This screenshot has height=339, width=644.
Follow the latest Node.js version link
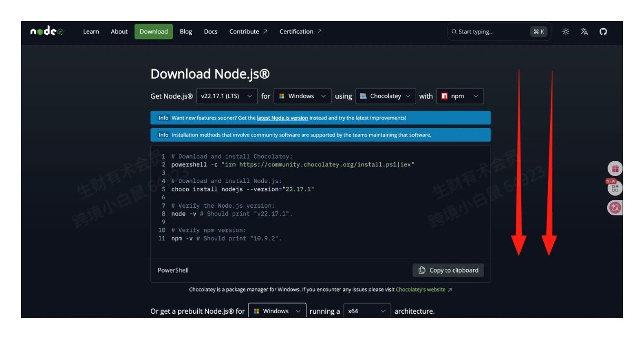pyautogui.click(x=282, y=118)
